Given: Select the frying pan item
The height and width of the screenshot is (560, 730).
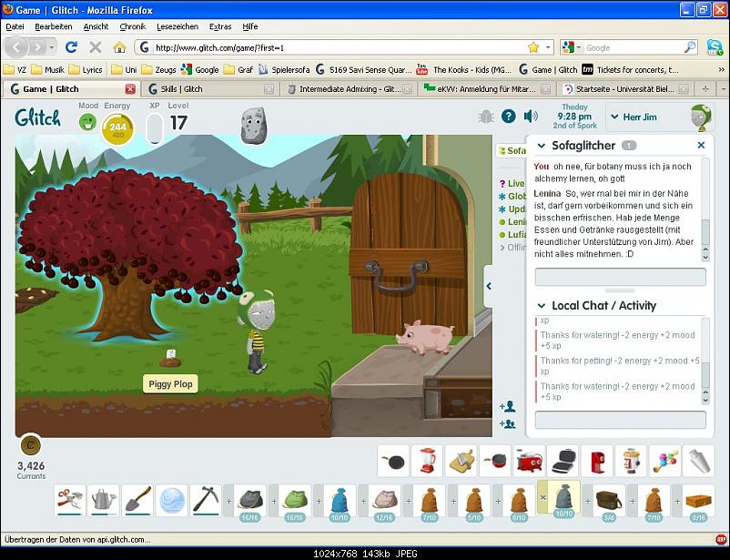Looking at the screenshot, I should click(x=391, y=462).
